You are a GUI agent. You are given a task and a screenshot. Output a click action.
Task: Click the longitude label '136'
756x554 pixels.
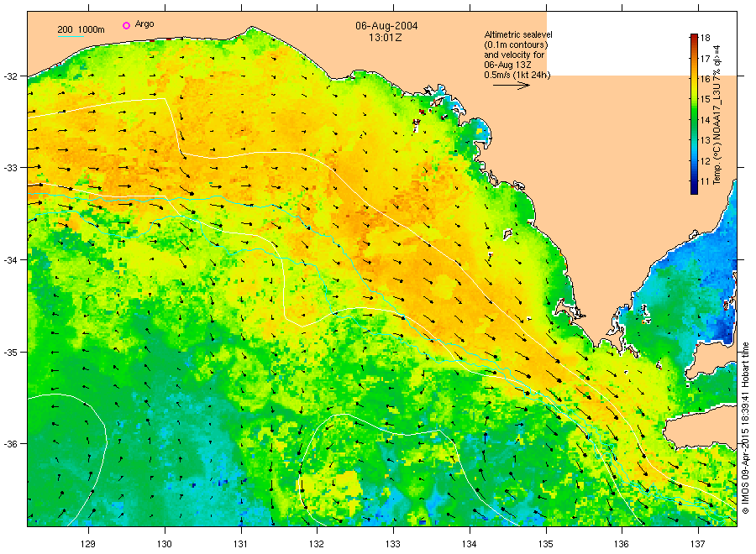[622, 544]
